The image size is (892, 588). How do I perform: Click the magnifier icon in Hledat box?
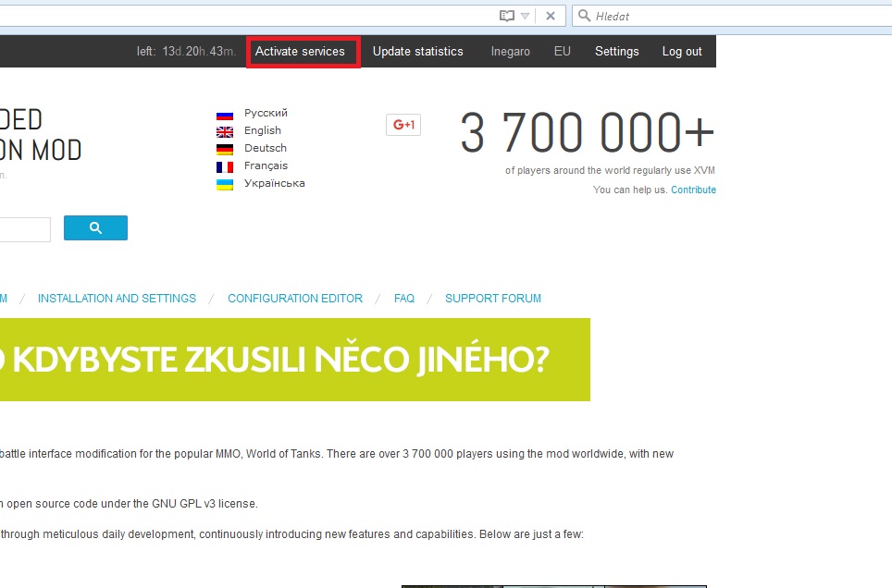(x=584, y=16)
